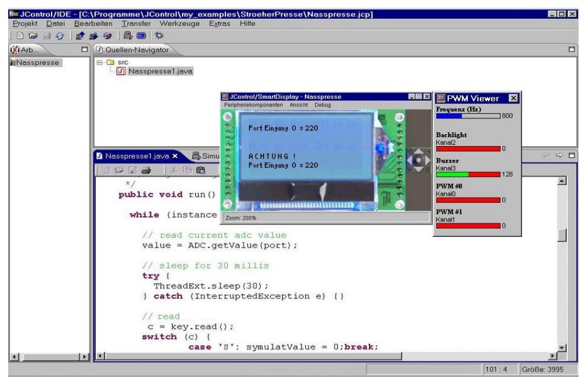Click the print icon in editor toolbar
The width and height of the screenshot is (588, 386).
(x=147, y=169)
